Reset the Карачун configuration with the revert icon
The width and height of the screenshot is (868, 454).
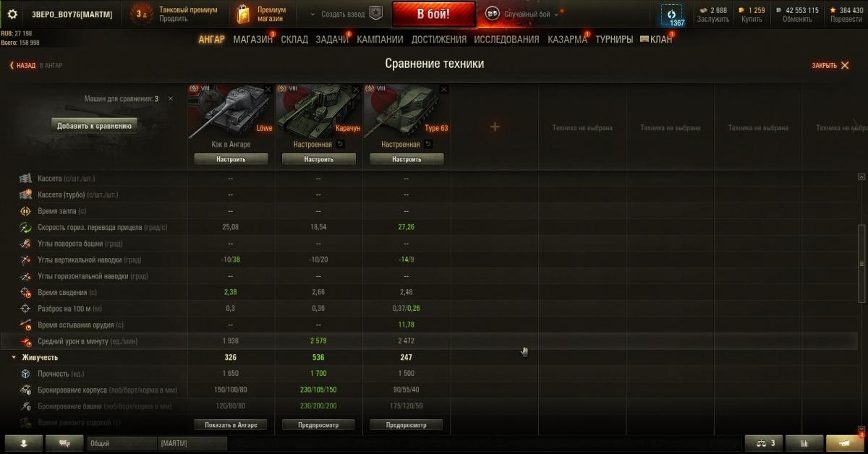tap(341, 145)
